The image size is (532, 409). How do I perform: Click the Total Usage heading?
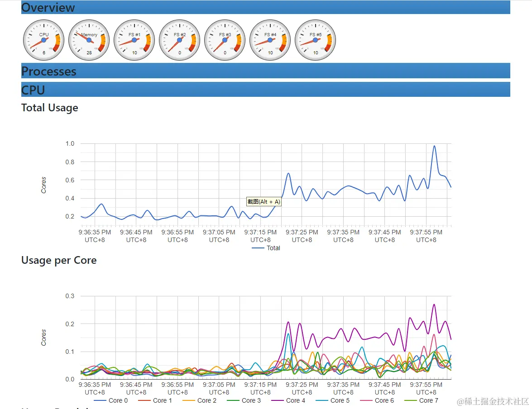pos(49,108)
